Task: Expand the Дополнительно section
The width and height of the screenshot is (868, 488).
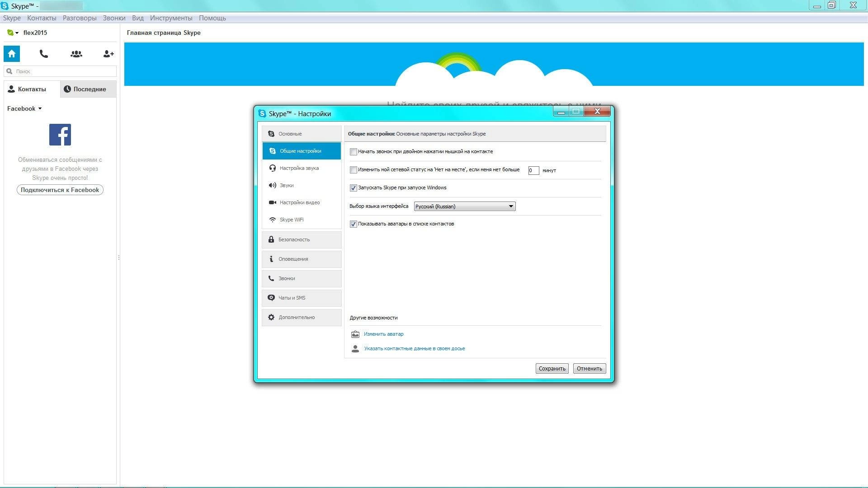Action: click(302, 317)
